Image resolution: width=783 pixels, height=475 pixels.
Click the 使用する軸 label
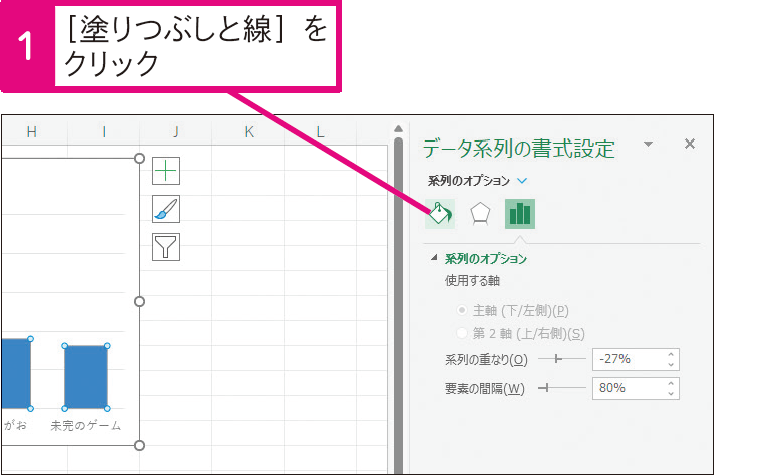coord(472,281)
